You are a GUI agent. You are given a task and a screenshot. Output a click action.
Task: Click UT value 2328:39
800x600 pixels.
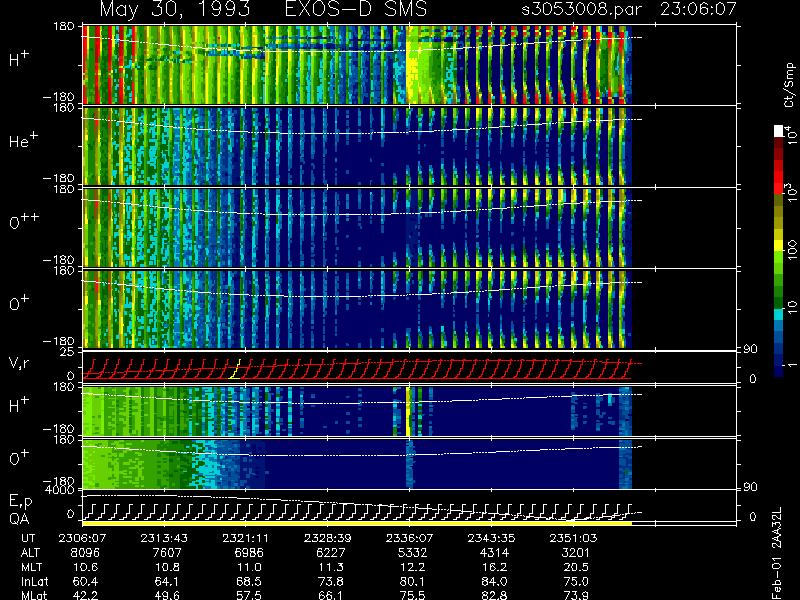tap(328, 538)
